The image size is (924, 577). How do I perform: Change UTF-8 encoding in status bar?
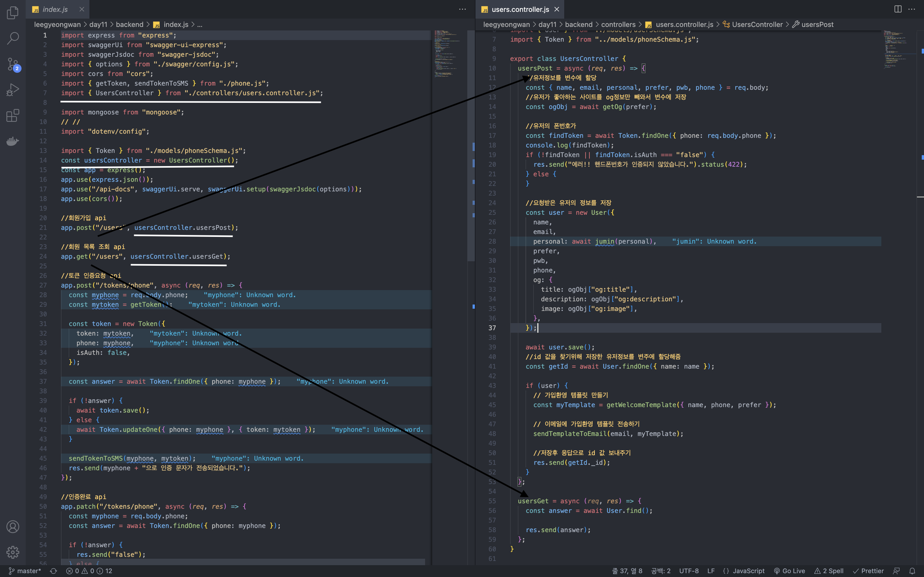coord(689,571)
